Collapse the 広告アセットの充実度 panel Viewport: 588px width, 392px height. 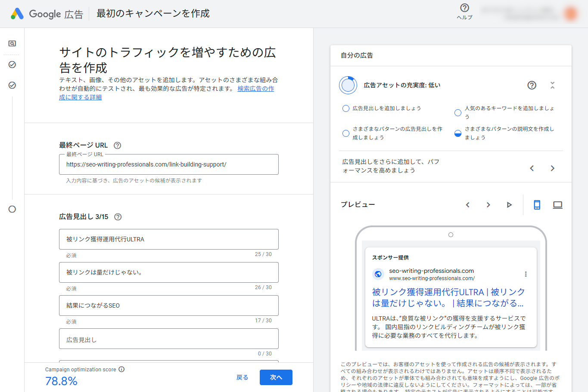(x=552, y=85)
